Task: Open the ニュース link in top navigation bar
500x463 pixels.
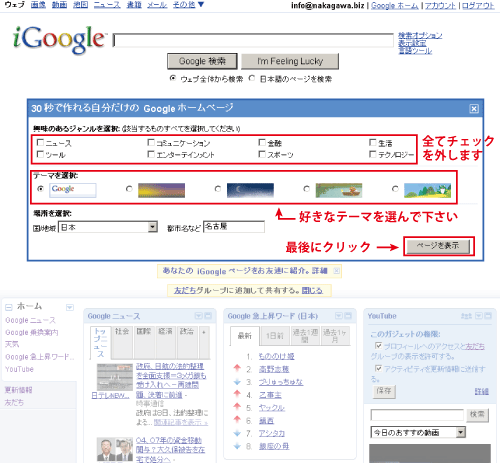Action: coord(107,5)
